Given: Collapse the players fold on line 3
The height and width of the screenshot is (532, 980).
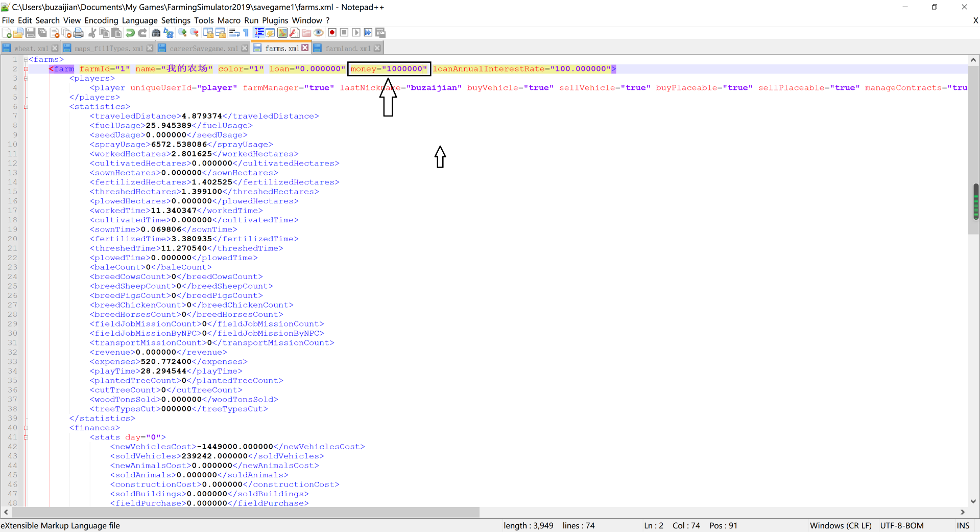Looking at the screenshot, I should pyautogui.click(x=26, y=79).
